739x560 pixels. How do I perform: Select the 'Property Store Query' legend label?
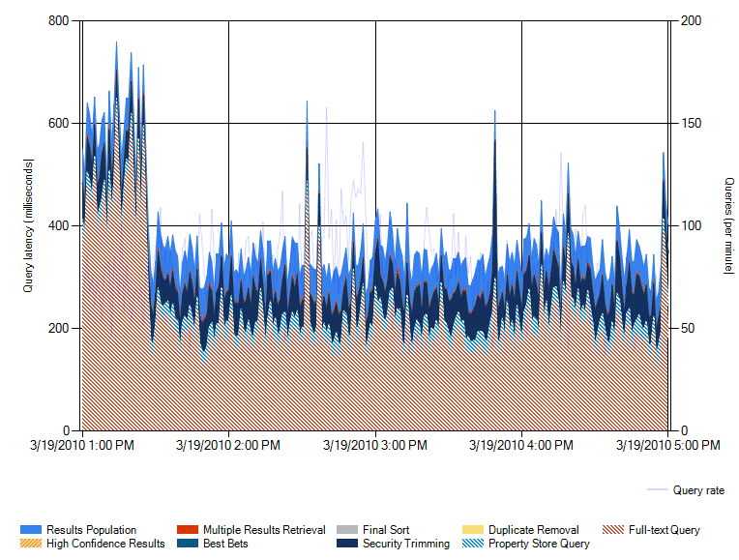point(539,544)
